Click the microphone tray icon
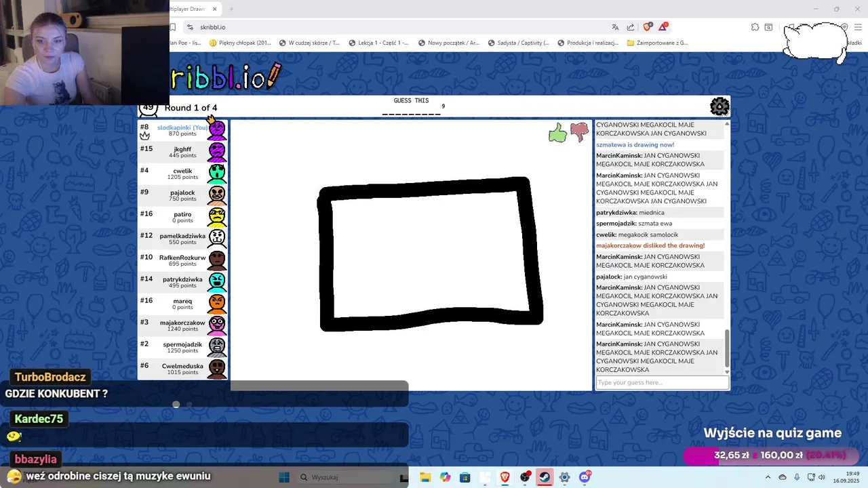868x488 pixels. click(x=797, y=477)
